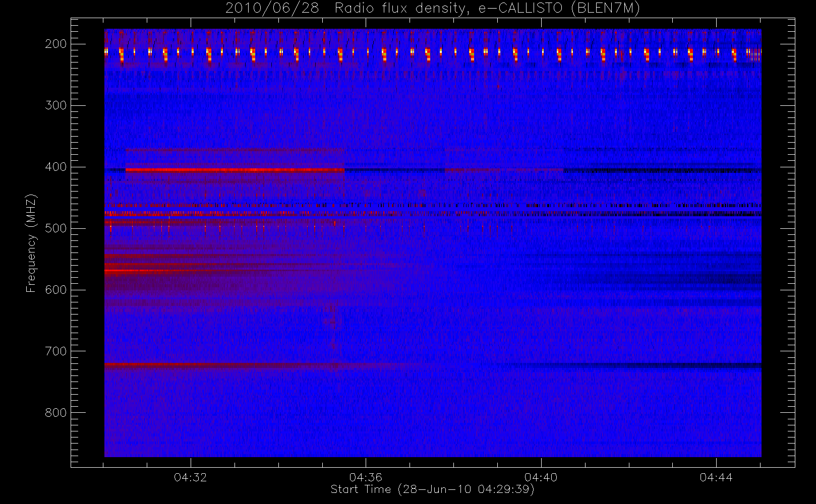816x504 pixels.
Task: Select the 04:40 time axis label
Action: (x=541, y=477)
